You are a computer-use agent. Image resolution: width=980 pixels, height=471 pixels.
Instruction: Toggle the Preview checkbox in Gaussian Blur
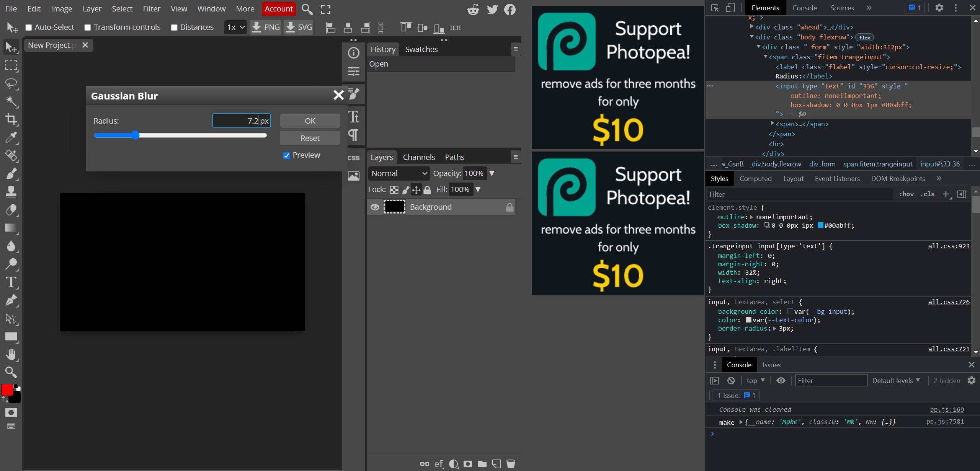click(286, 155)
